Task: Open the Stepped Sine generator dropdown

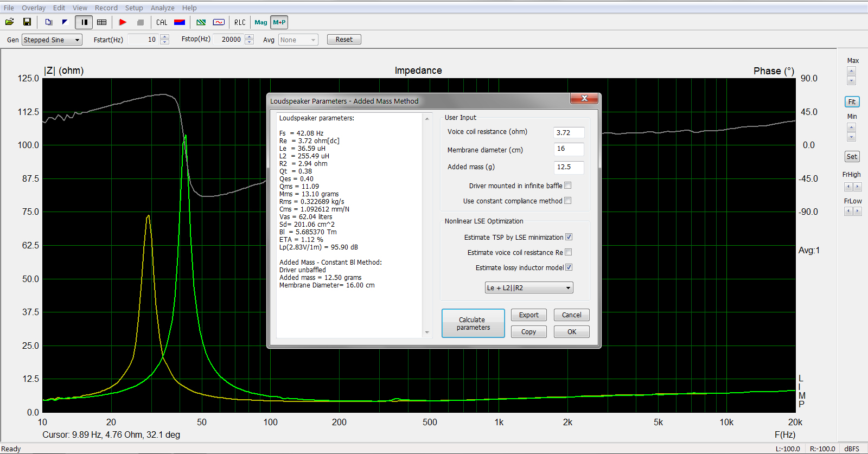Action: (x=52, y=40)
